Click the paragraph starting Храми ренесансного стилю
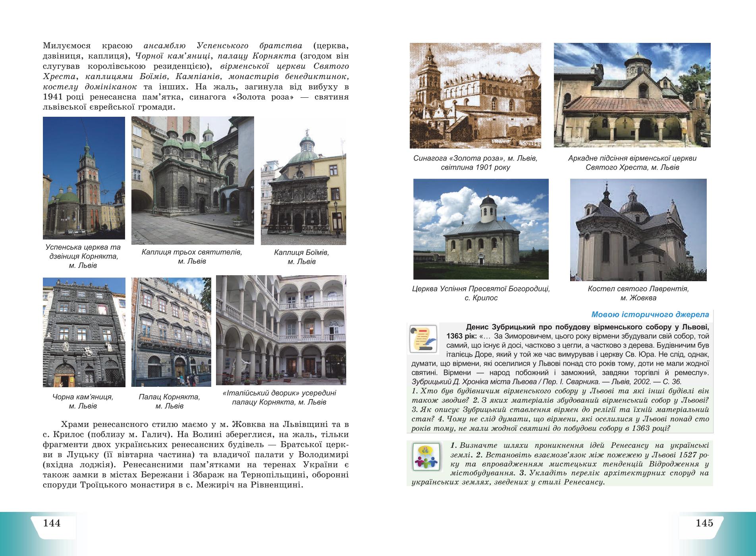Screen dimensions: 756x556 [196, 454]
